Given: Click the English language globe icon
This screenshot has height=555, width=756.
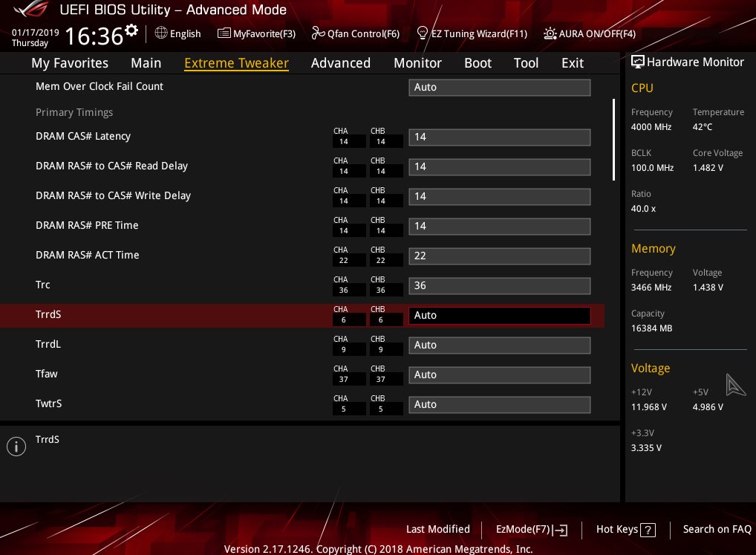Looking at the screenshot, I should point(161,33).
